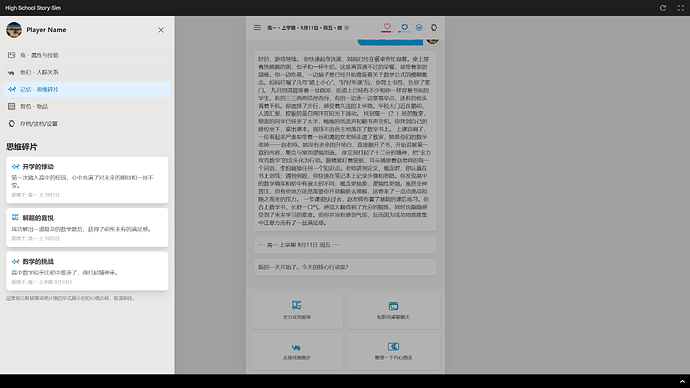Click the save icon in game header

pyautogui.click(x=434, y=27)
